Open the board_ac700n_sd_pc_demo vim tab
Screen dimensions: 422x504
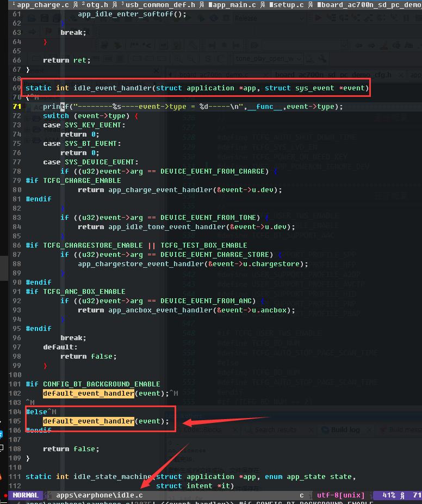click(x=369, y=4)
